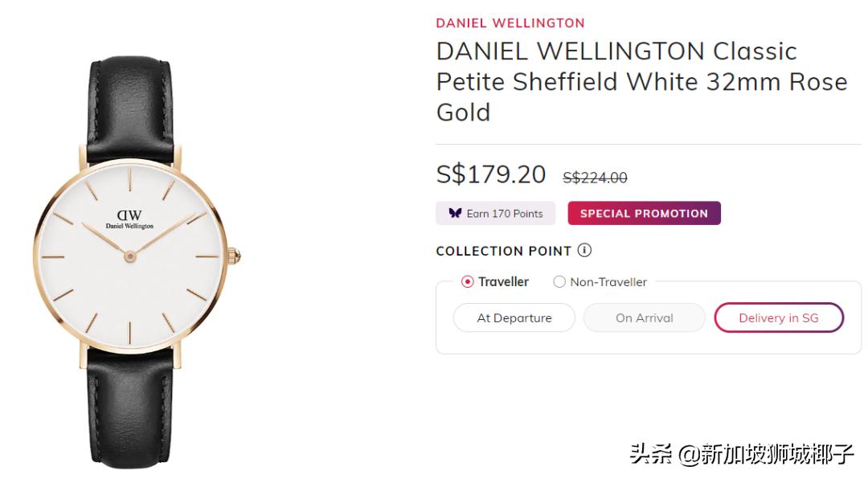Click the white watch dial image
This screenshot has width=868, height=479.
[x=129, y=289]
